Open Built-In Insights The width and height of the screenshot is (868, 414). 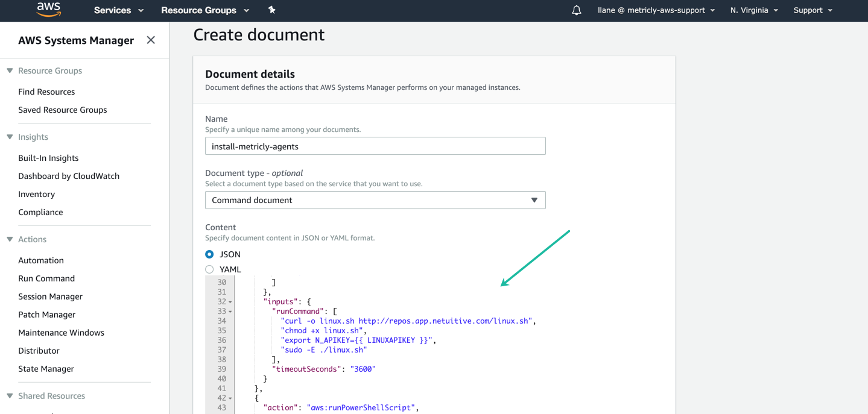48,158
